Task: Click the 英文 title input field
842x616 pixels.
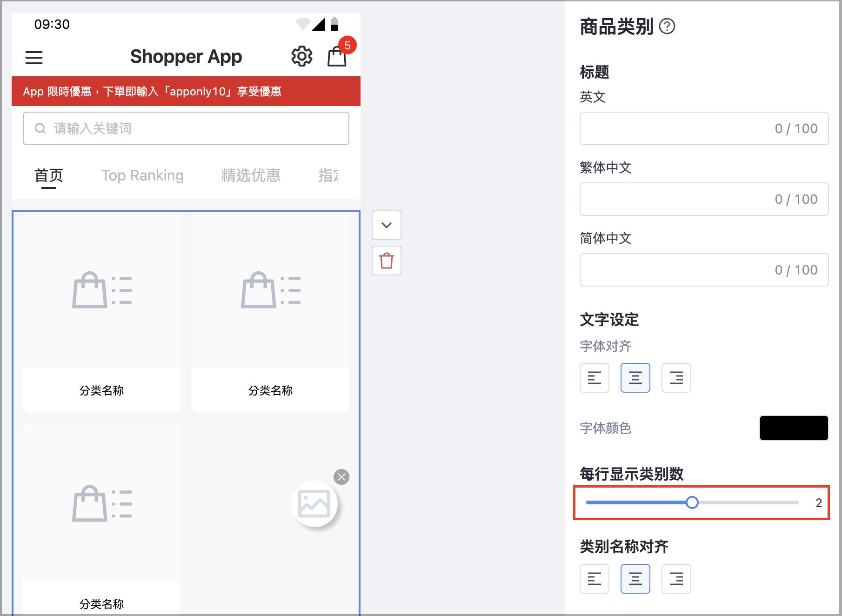Action: click(x=704, y=128)
